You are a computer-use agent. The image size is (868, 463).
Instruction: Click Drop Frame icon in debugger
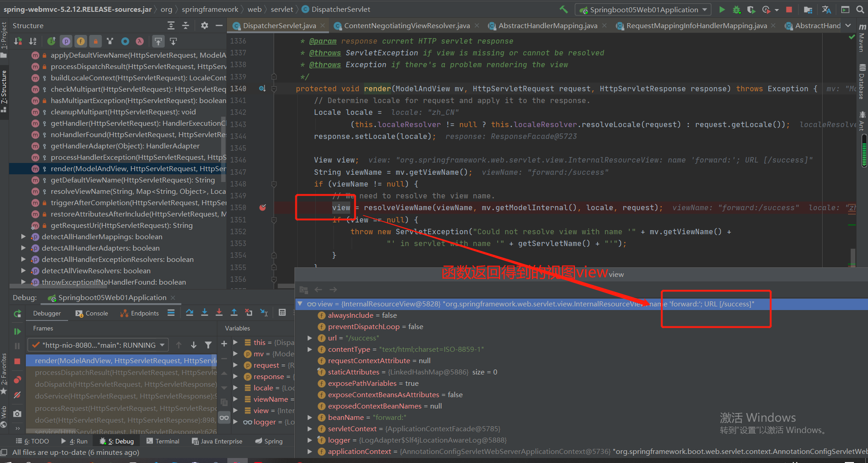249,312
